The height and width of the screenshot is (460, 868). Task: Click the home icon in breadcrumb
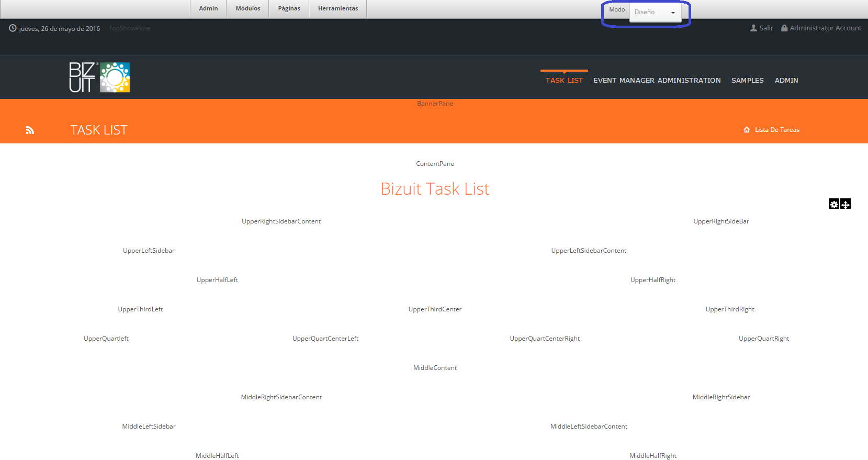747,130
